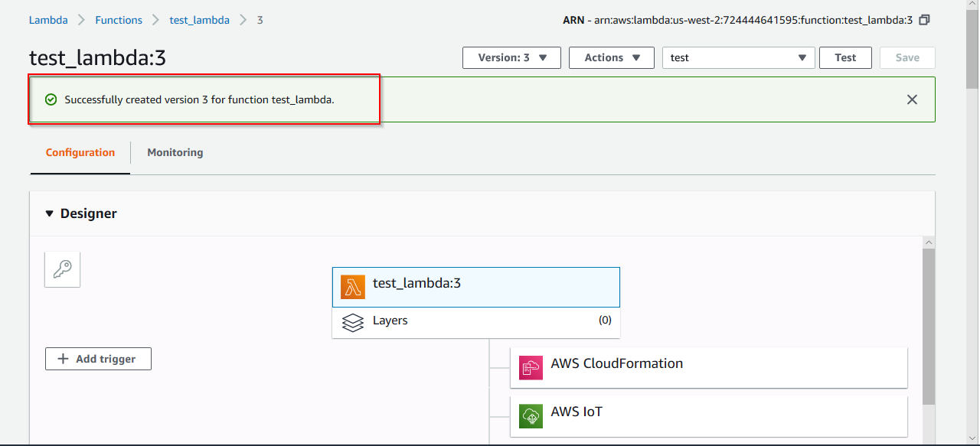The height and width of the screenshot is (446, 980).
Task: Open the Actions dropdown menu
Action: pos(611,57)
